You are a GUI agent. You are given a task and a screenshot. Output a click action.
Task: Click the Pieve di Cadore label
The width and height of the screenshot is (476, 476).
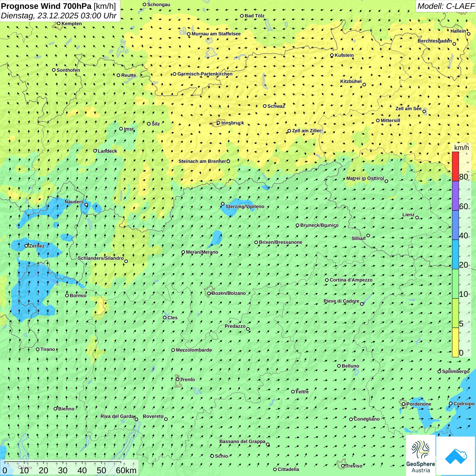point(341,301)
